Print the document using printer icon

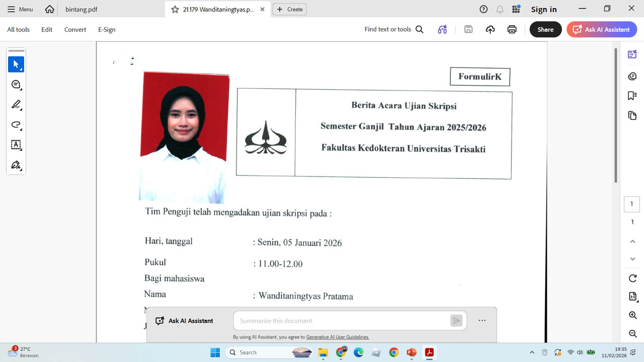[x=512, y=30]
